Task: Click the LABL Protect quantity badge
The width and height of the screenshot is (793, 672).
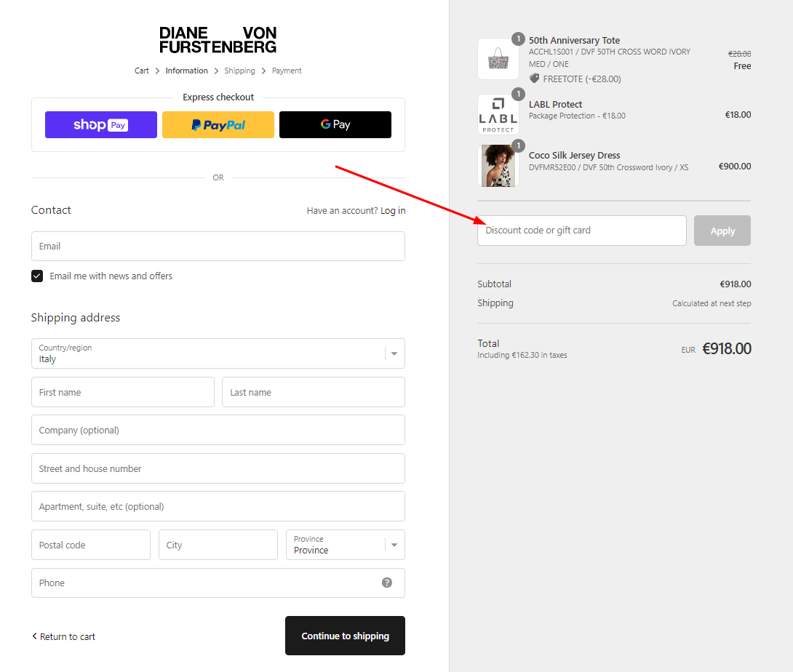Action: tap(519, 94)
